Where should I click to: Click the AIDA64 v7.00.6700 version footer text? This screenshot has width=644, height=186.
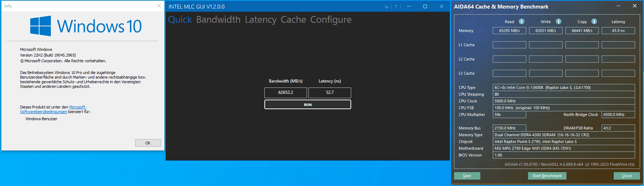pos(570,164)
